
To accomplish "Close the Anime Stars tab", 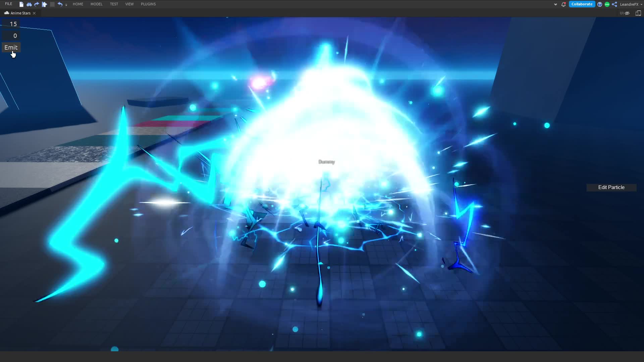I will (34, 13).
